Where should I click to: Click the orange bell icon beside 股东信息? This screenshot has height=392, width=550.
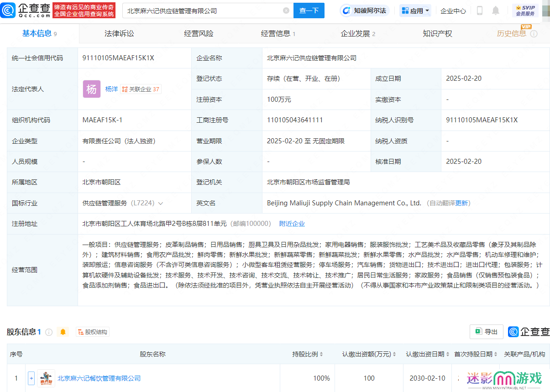click(63, 332)
